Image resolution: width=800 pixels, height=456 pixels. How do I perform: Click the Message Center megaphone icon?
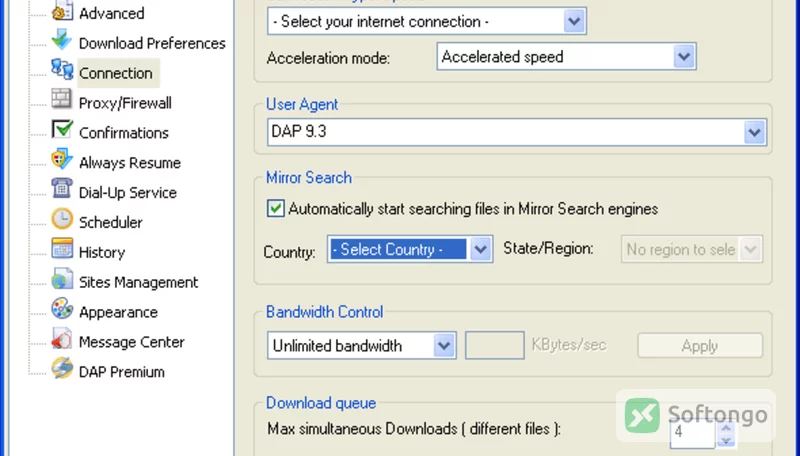tap(62, 338)
